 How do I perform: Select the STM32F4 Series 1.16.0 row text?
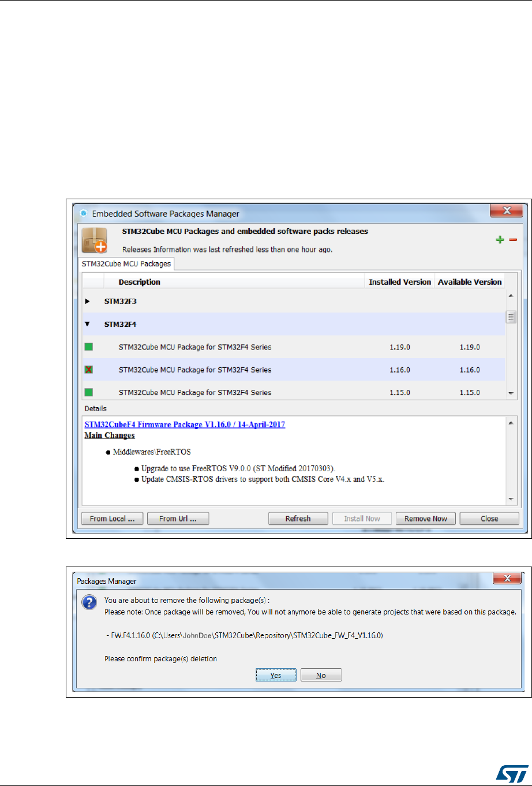(195, 370)
